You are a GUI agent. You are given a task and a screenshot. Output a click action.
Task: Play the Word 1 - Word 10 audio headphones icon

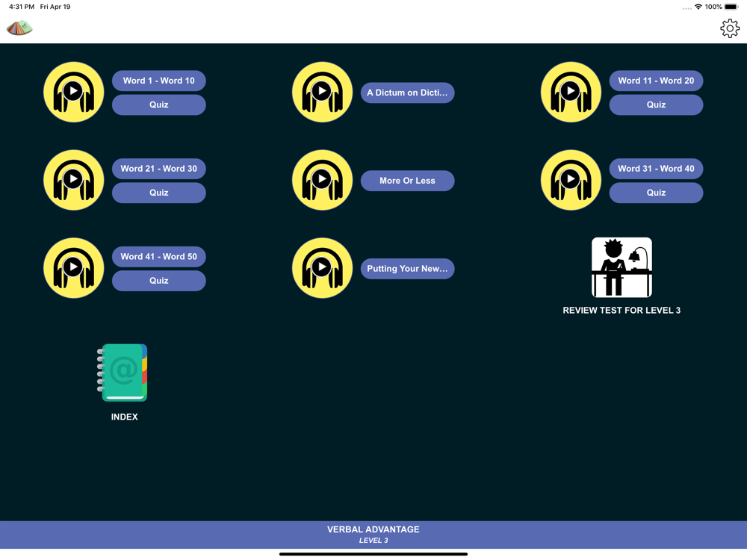73,92
